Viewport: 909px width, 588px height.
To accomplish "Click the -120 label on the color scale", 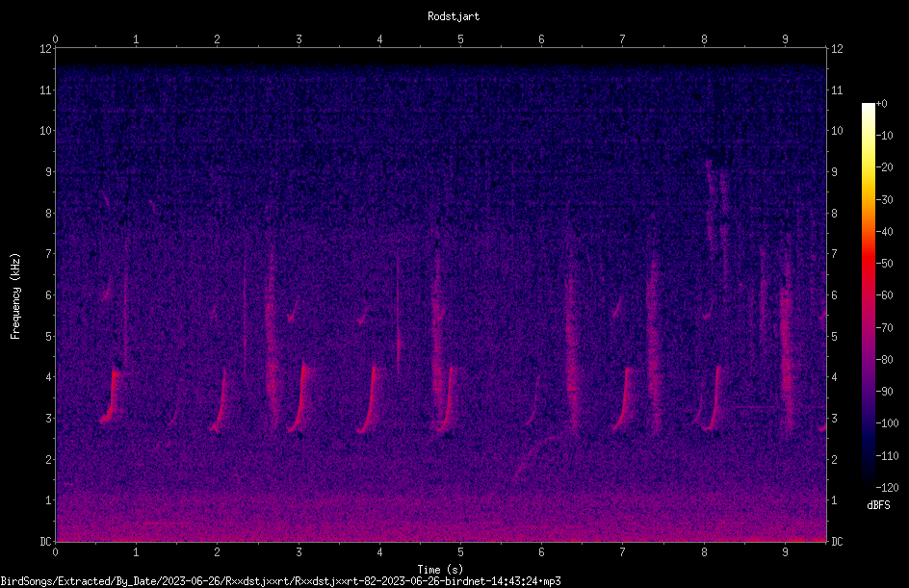I will [x=888, y=488].
